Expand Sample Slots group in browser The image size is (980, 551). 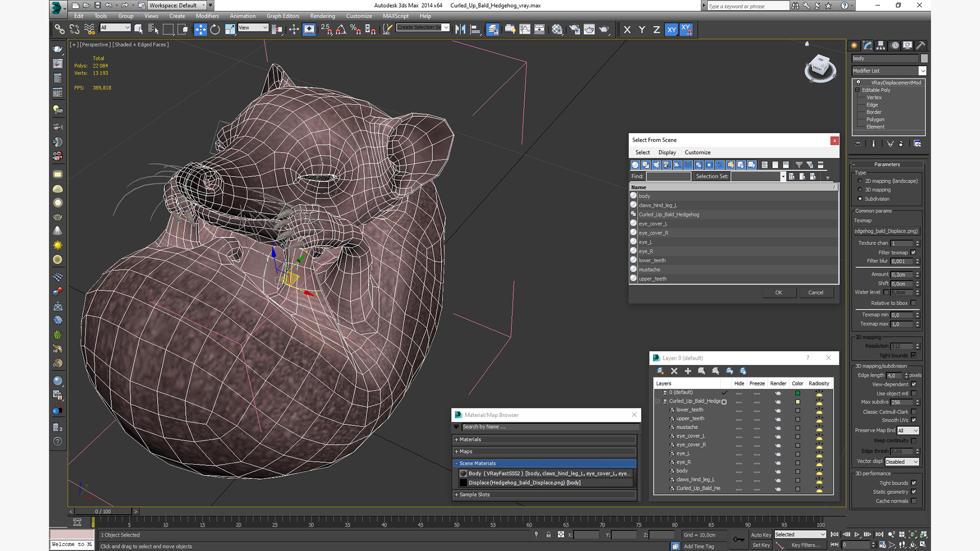(545, 494)
